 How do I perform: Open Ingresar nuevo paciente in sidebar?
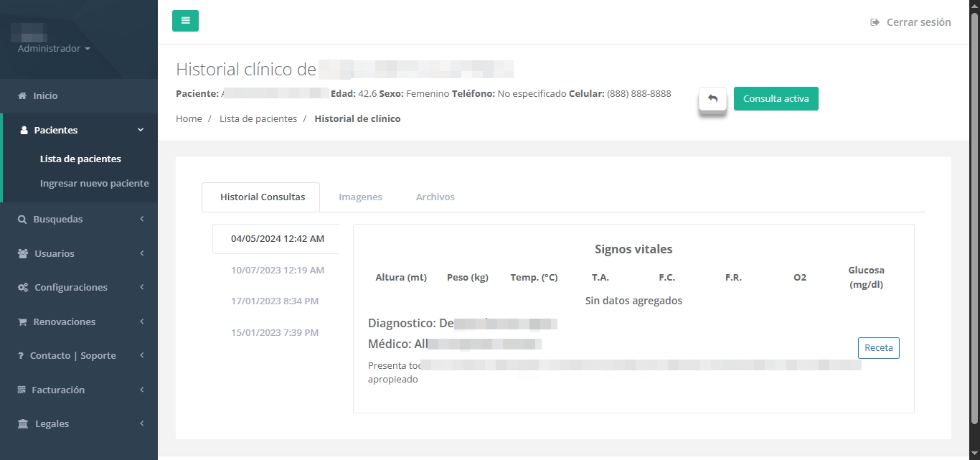point(94,183)
